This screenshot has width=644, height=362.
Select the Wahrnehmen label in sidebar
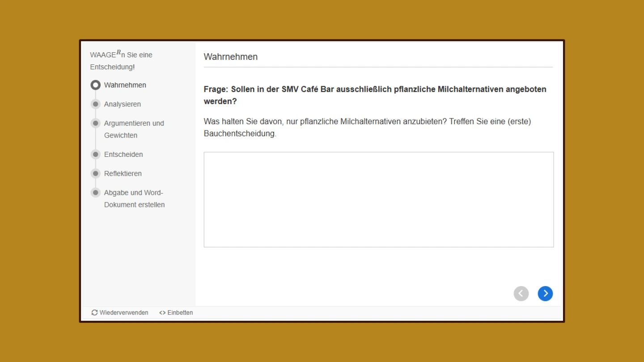coord(125,85)
